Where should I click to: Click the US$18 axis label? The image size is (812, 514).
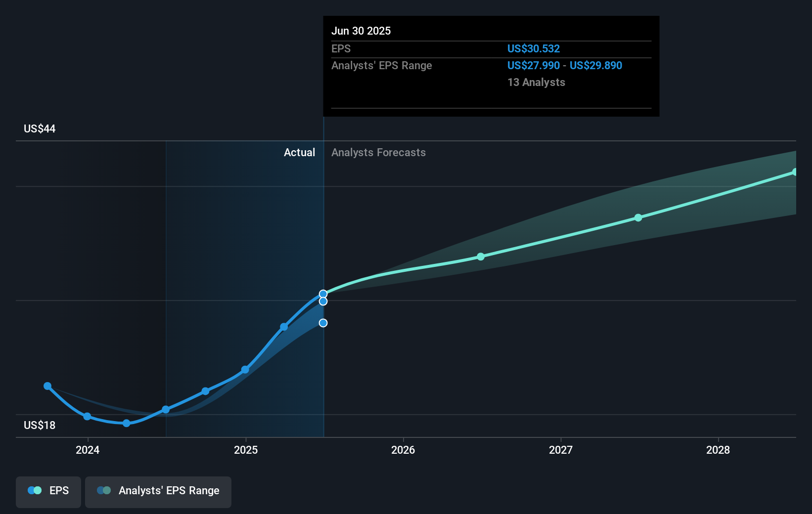40,425
